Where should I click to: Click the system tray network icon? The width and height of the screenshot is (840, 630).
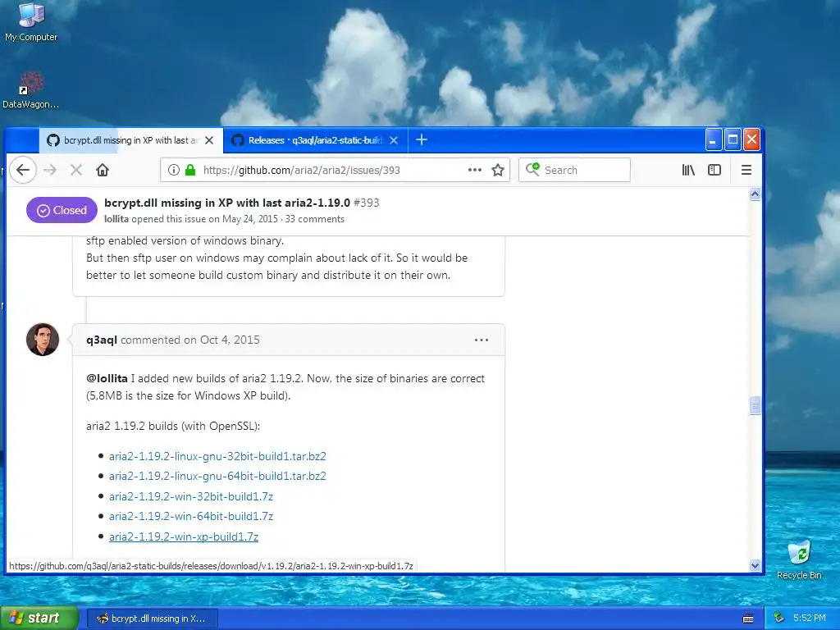pyautogui.click(x=778, y=619)
